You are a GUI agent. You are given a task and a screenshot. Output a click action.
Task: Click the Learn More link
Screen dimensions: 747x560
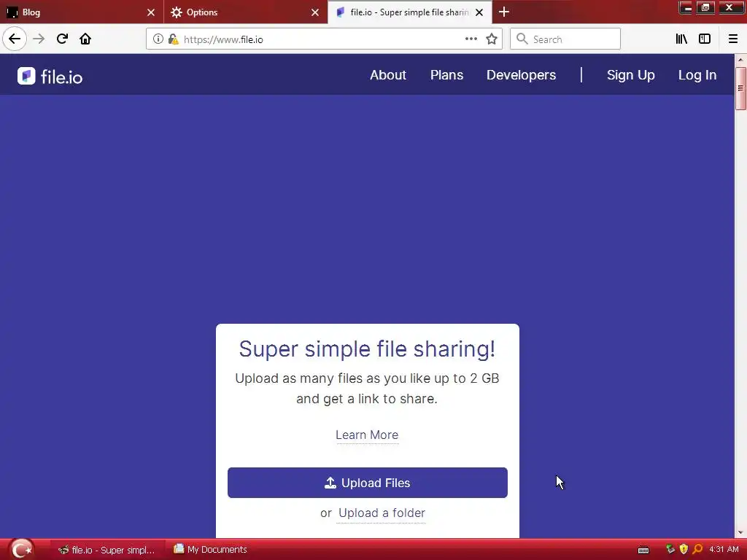tap(367, 435)
